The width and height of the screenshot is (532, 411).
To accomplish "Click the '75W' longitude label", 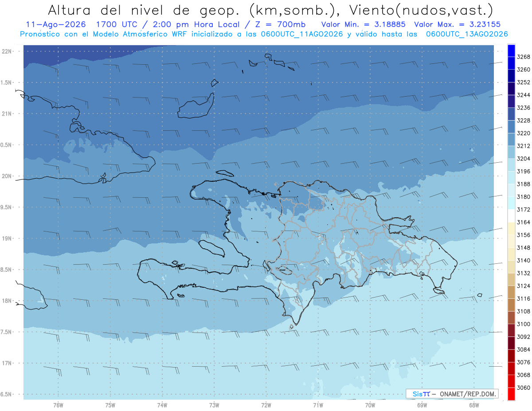I will tap(110, 405).
